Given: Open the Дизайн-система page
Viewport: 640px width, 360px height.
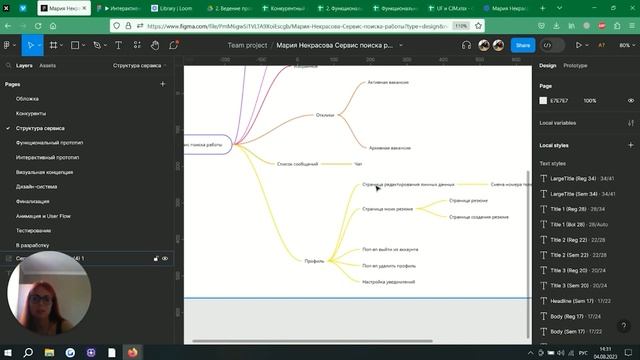Looking at the screenshot, I should pyautogui.click(x=36, y=187).
